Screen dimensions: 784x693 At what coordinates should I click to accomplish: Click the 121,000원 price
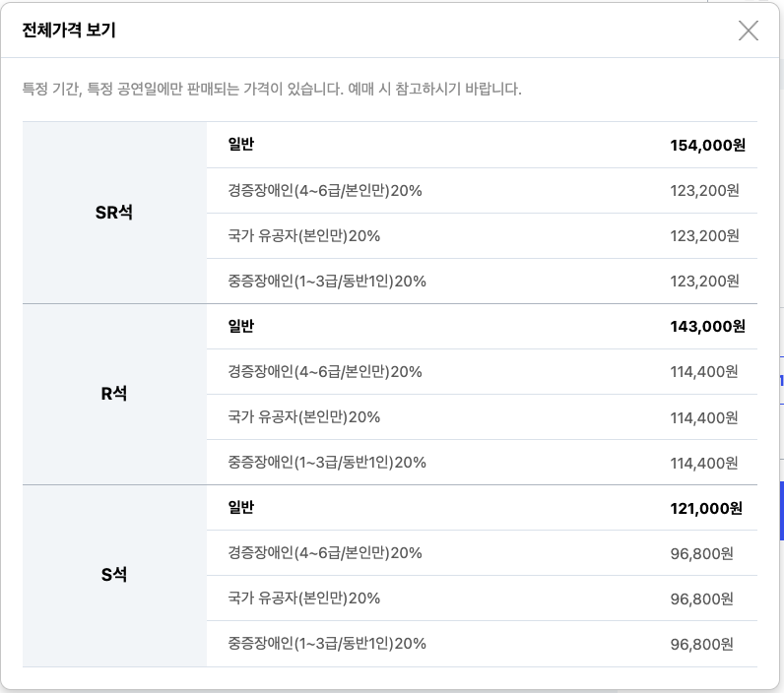point(706,508)
